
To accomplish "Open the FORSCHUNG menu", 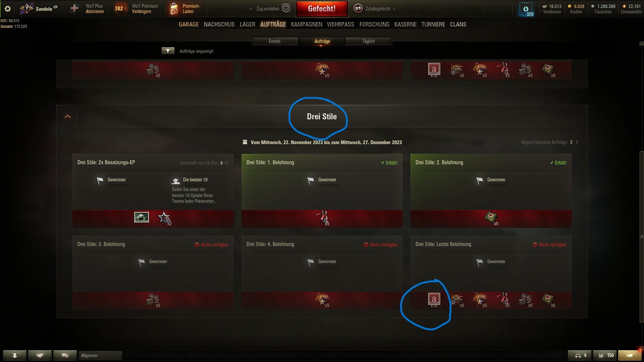I will [x=374, y=24].
